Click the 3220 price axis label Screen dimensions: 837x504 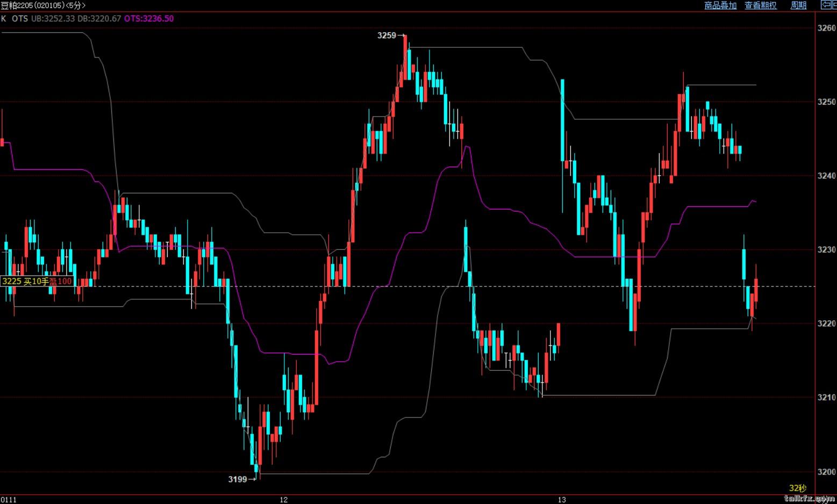(826, 323)
